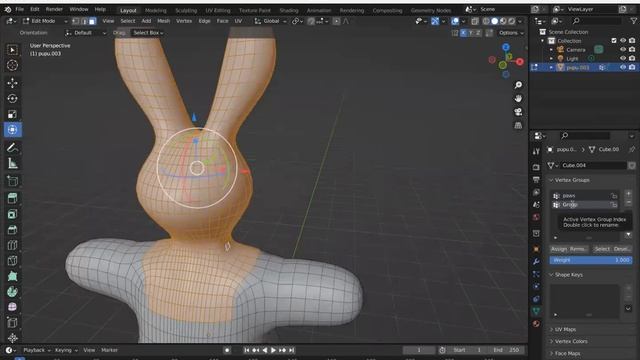Select the Rotate tool
This screenshot has height=360, width=640.
(x=12, y=98)
